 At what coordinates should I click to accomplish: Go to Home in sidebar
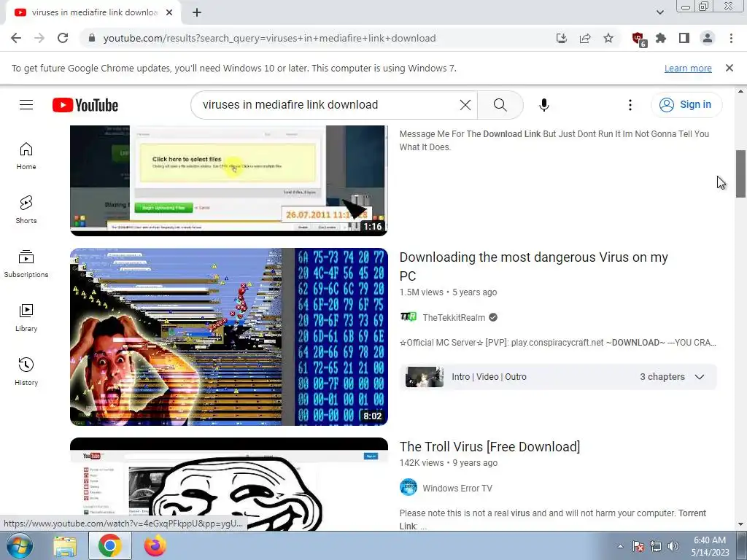[x=26, y=156]
